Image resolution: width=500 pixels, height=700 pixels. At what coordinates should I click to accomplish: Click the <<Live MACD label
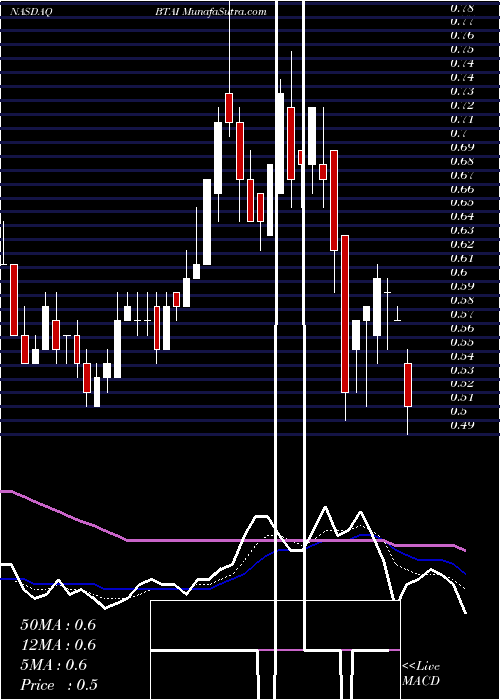[421, 674]
